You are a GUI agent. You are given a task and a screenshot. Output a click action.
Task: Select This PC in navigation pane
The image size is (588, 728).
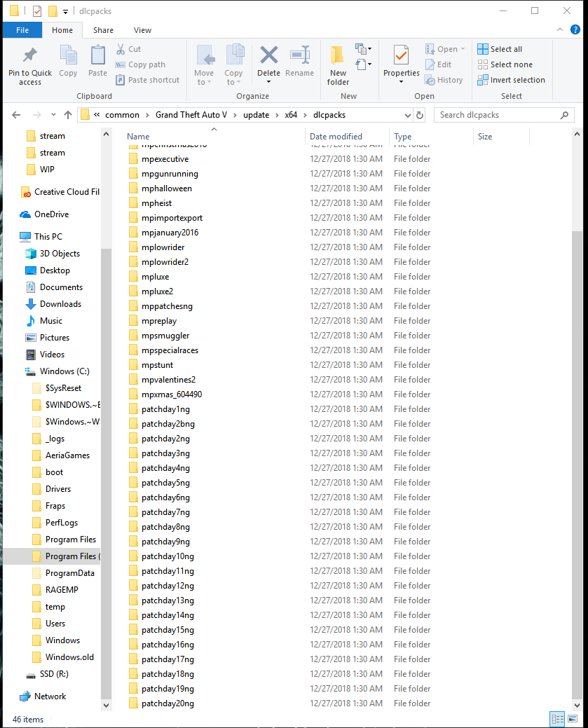coord(48,236)
